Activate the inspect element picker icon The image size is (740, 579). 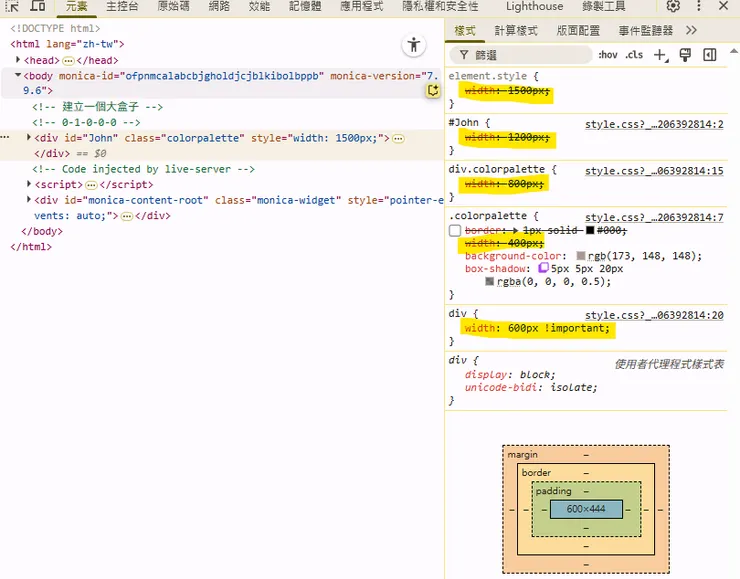pos(12,6)
